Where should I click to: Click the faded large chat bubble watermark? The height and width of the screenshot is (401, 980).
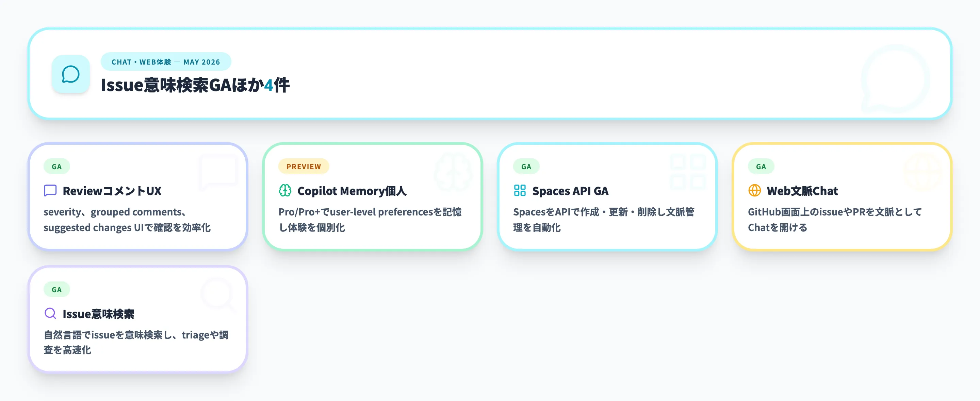(x=895, y=79)
